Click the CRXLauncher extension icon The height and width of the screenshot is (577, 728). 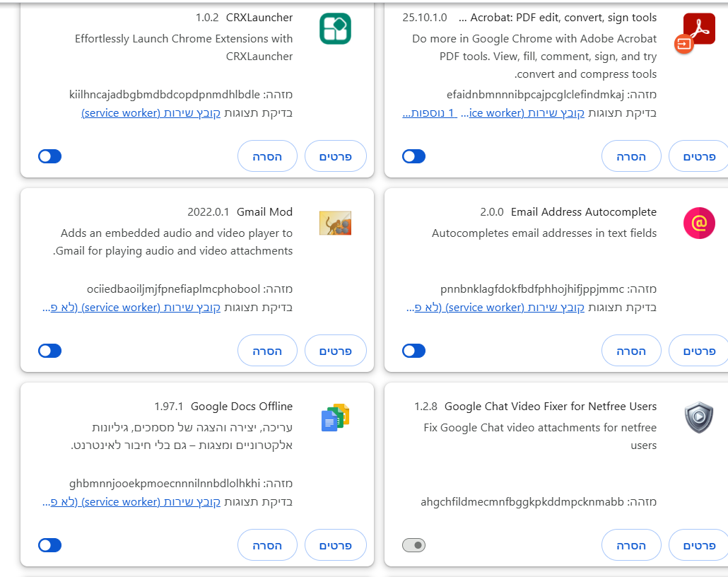335,29
